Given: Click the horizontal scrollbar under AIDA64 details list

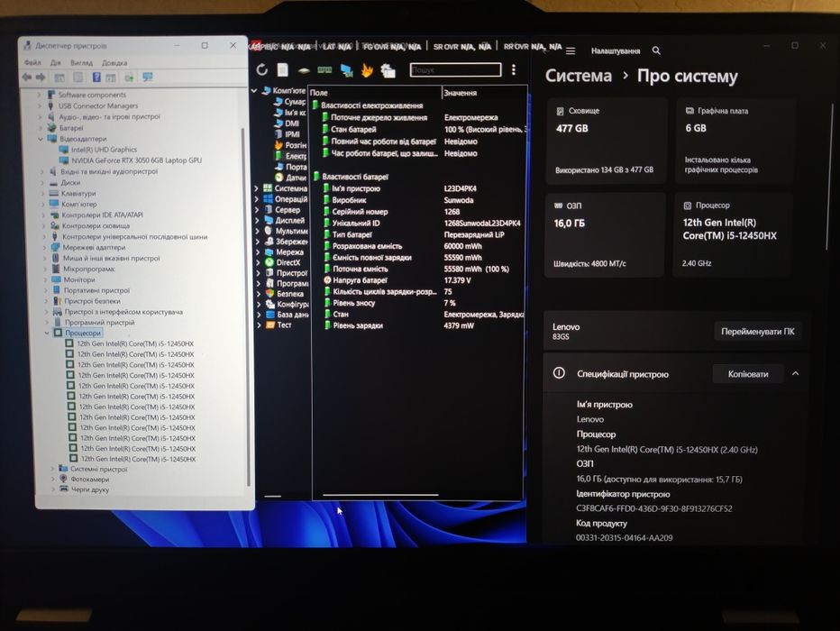Looking at the screenshot, I should pyautogui.click(x=381, y=495).
